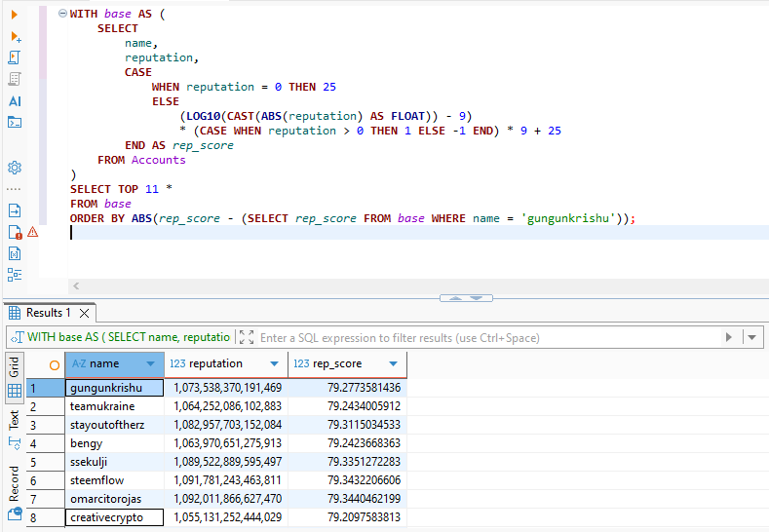Screen dimensions: 769x532
Task: Open editor settings gear icon
Action: pos(15,168)
